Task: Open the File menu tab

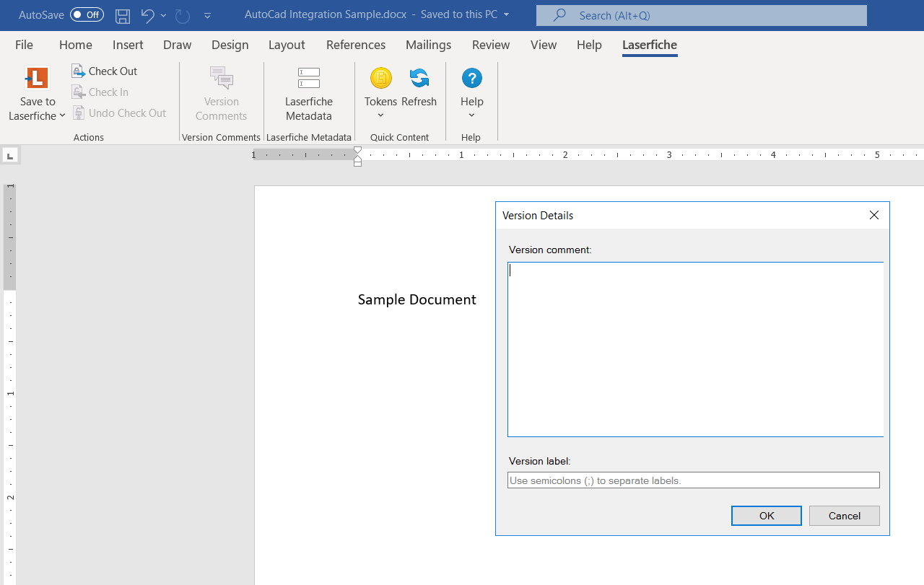Action: [24, 45]
